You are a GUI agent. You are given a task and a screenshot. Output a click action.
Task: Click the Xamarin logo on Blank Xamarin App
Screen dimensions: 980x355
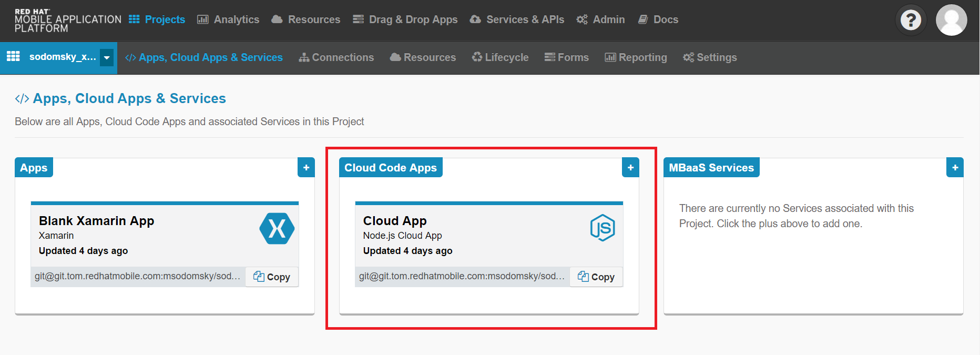click(x=277, y=228)
